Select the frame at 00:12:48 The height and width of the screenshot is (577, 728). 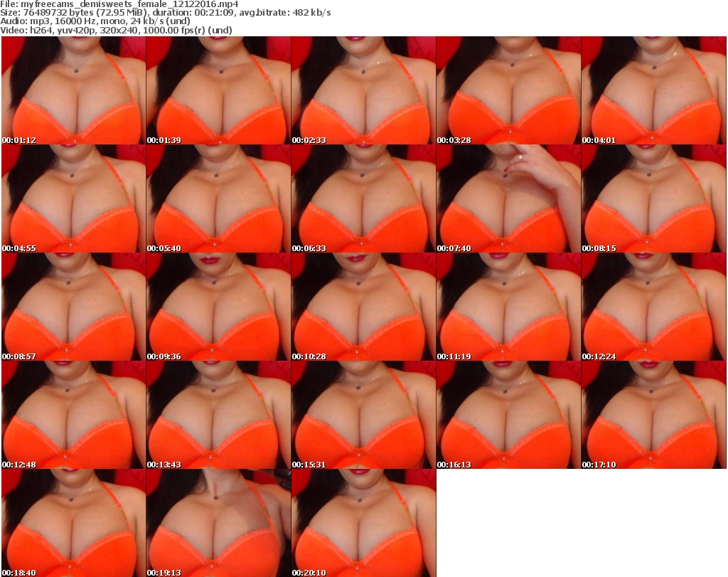pos(73,414)
